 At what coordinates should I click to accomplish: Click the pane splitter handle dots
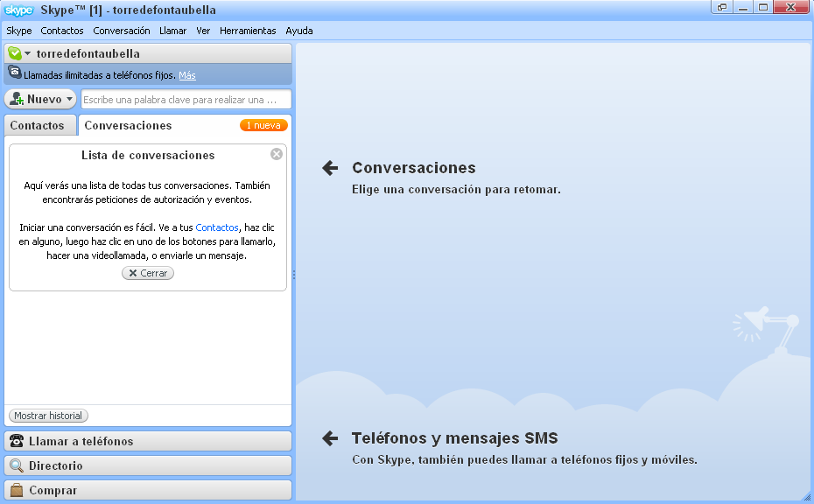pyautogui.click(x=294, y=275)
